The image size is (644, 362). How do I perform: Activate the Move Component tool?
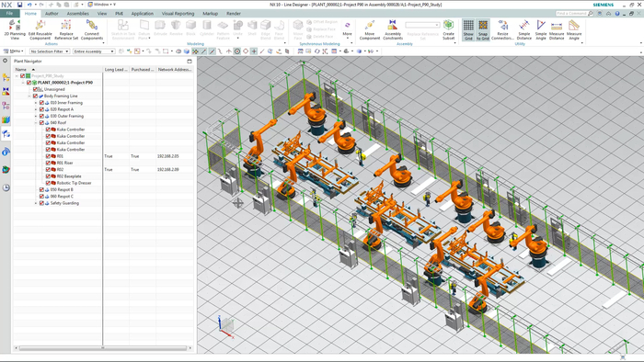370,29
